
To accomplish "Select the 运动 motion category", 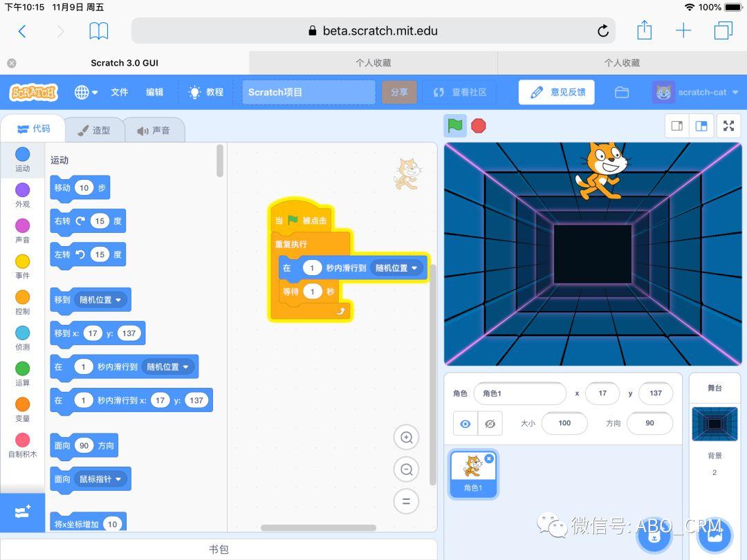I will (22, 160).
